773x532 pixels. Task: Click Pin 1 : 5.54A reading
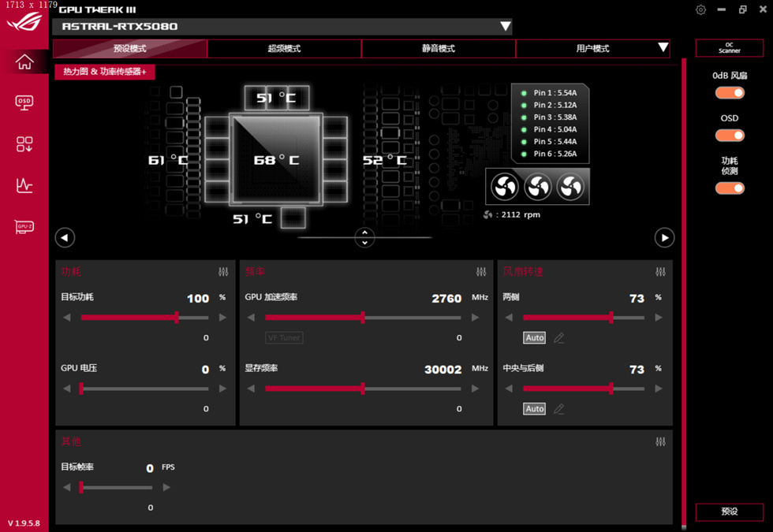click(x=555, y=93)
